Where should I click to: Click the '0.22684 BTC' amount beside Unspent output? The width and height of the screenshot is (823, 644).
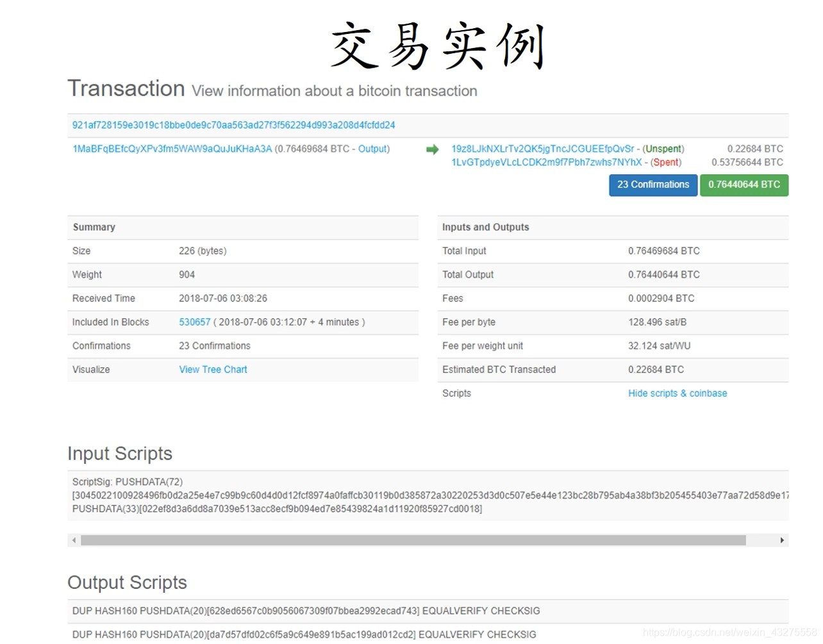point(755,149)
